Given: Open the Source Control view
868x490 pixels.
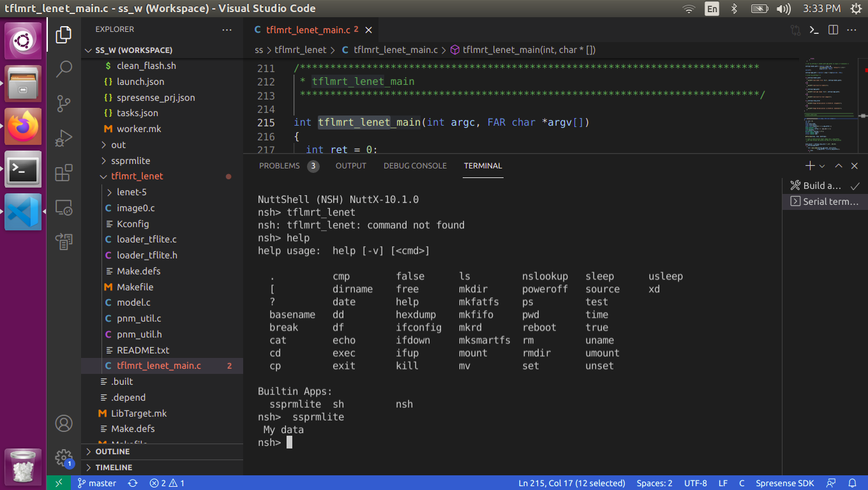Looking at the screenshot, I should pos(64,103).
